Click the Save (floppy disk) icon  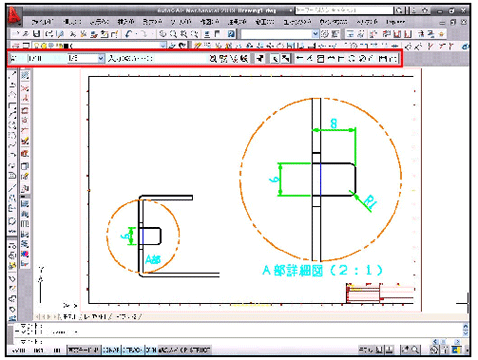tap(36, 34)
